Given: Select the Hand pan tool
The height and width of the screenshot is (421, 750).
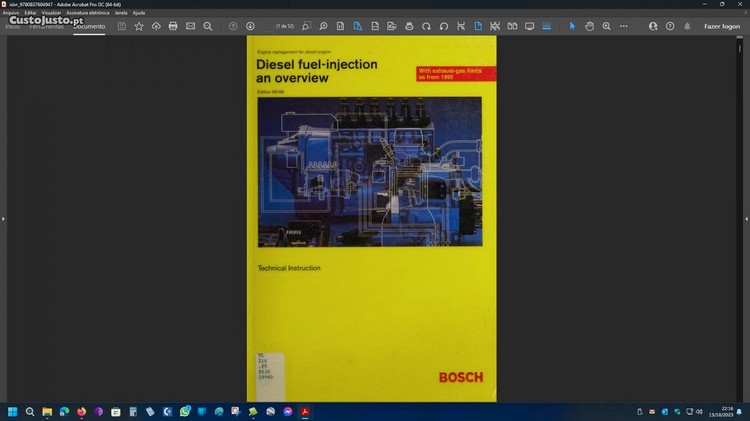Looking at the screenshot, I should (589, 26).
